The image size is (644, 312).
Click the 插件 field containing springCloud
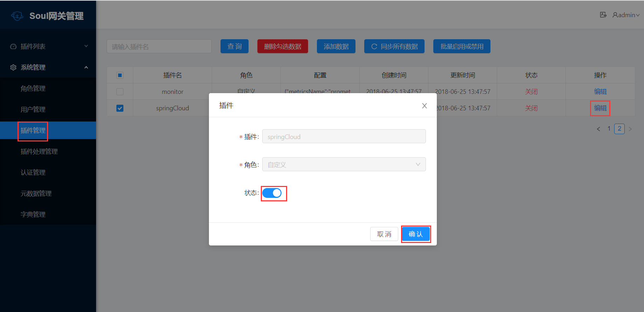[344, 136]
